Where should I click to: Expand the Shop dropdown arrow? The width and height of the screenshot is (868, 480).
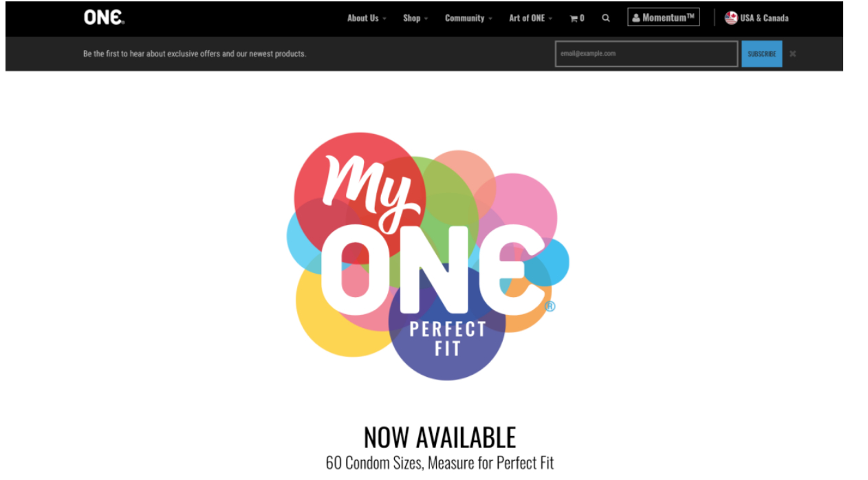tap(426, 19)
